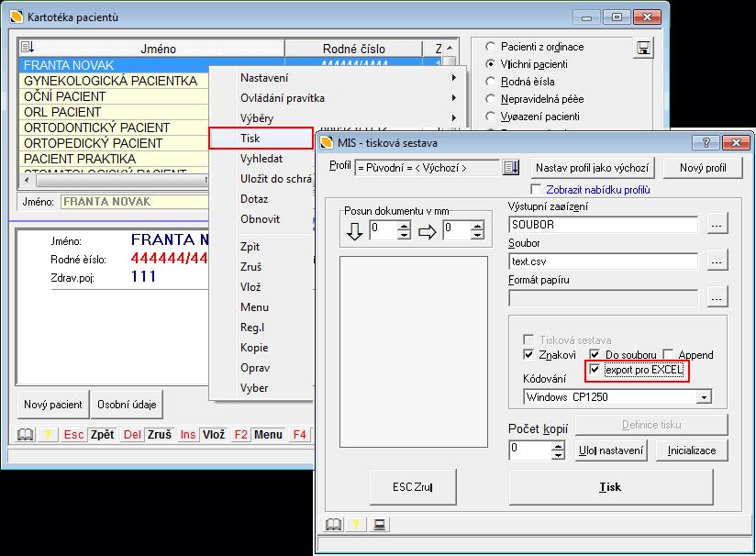Viewport: 756px width, 556px height.
Task: Select PACIENT PRAKTIKA row in list
Action: click(x=115, y=159)
